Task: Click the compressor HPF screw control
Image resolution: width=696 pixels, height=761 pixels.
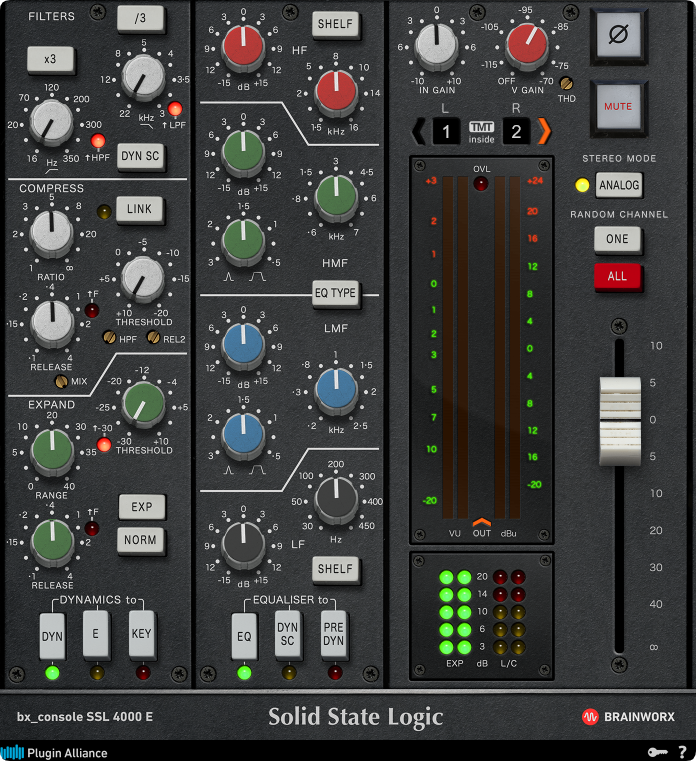Action: point(109,337)
